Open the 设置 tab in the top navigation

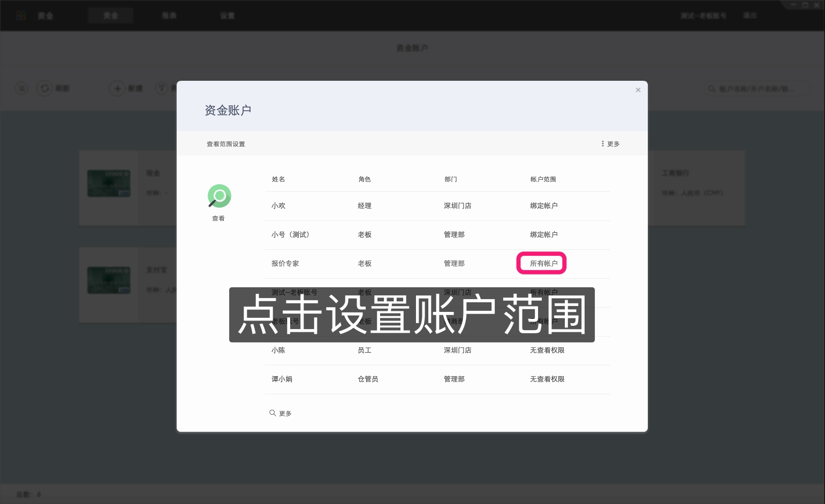coord(228,16)
